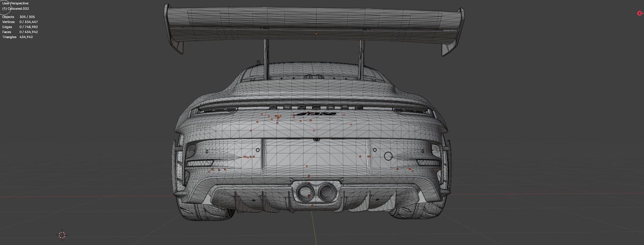Click the Objects count '305 / 305'

point(27,17)
